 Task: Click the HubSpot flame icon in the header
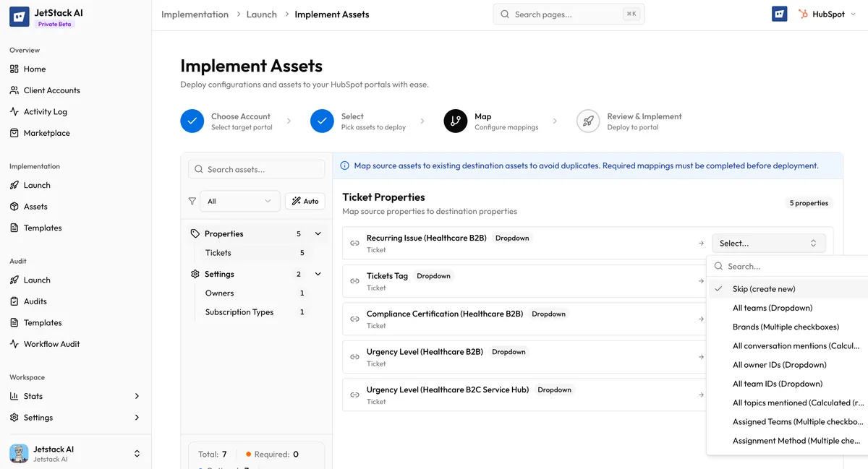[803, 13]
